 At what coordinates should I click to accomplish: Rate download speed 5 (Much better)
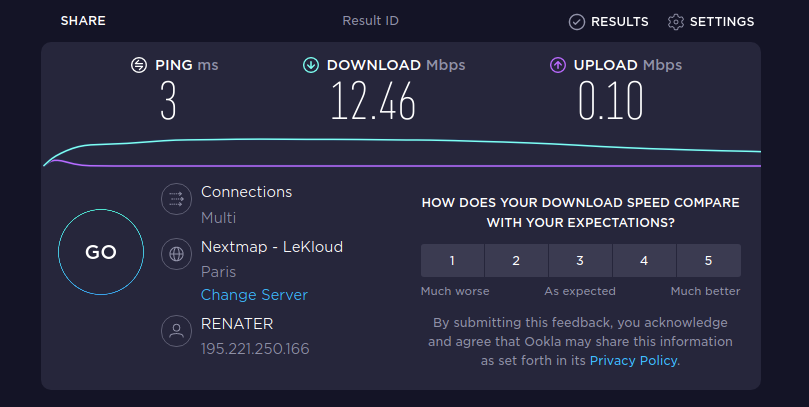[708, 261]
